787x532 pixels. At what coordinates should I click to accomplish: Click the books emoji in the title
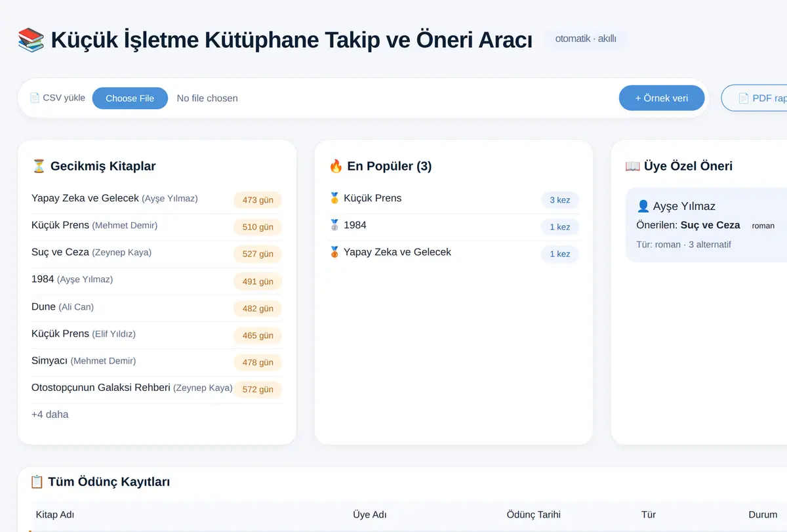pyautogui.click(x=31, y=40)
